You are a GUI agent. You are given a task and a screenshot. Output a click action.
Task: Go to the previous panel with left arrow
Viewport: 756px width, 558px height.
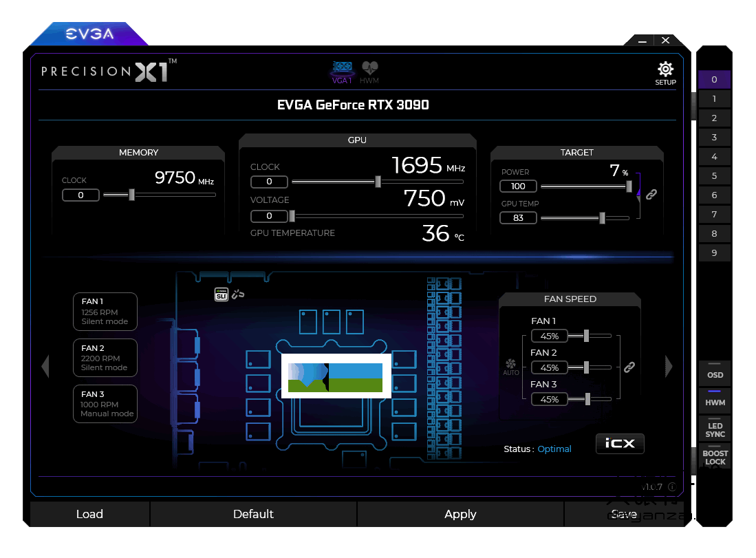point(45,367)
